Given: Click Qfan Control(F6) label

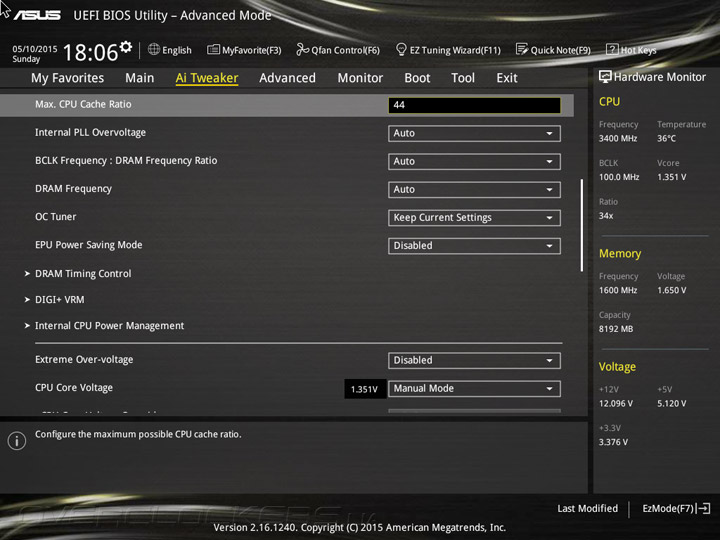Looking at the screenshot, I should pyautogui.click(x=345, y=50).
